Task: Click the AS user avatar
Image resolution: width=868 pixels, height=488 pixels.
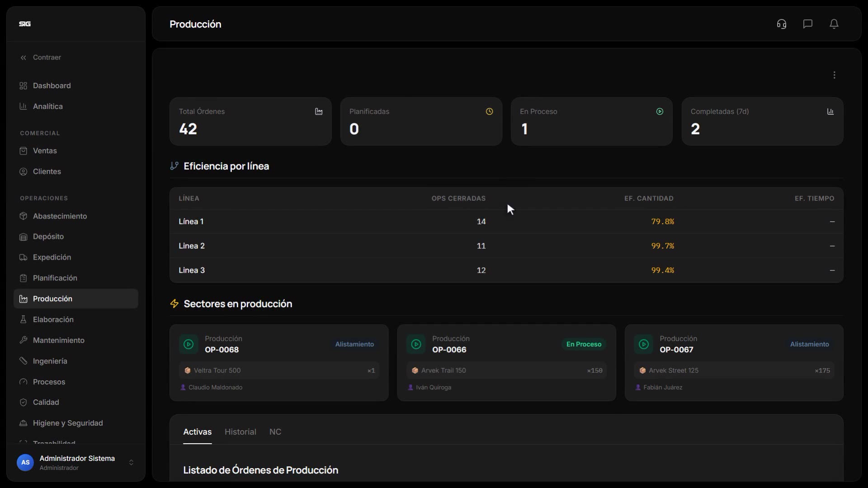Action: [25, 462]
